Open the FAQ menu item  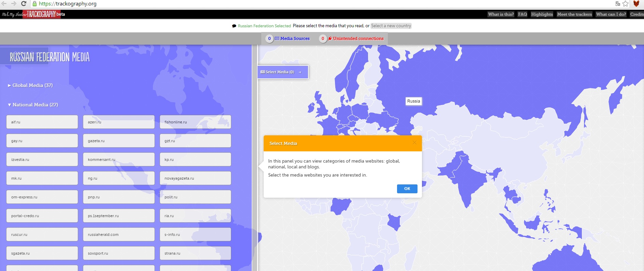point(522,14)
